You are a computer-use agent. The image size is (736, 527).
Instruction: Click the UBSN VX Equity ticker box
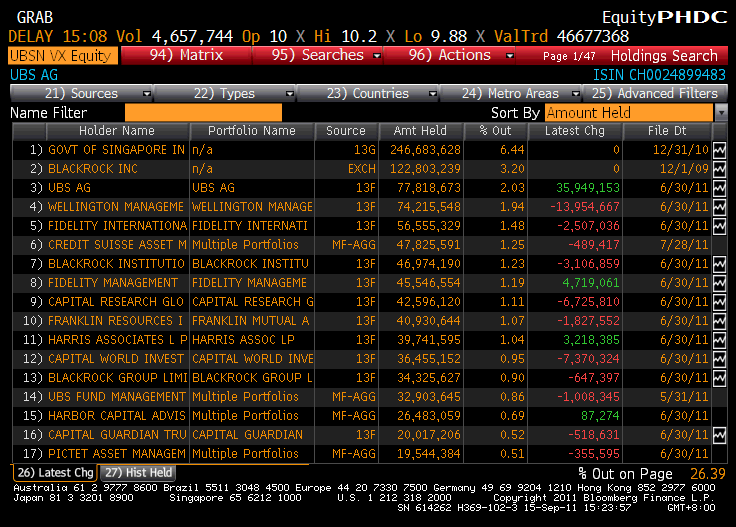(62, 56)
